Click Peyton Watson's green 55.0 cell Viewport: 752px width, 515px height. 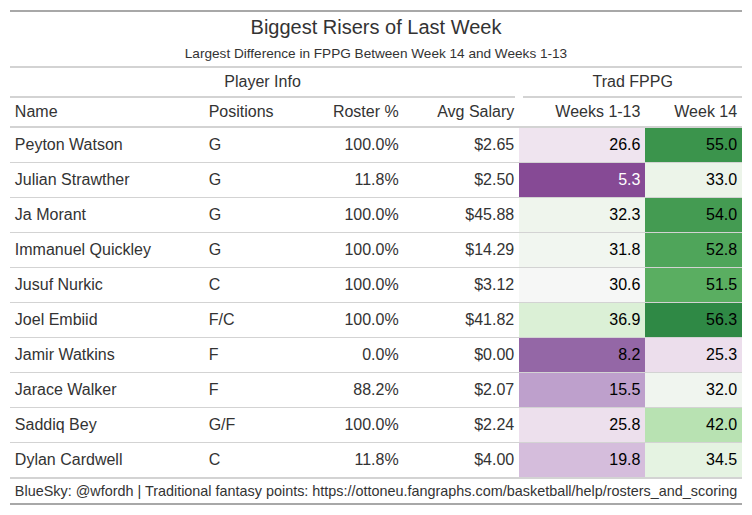(x=693, y=145)
